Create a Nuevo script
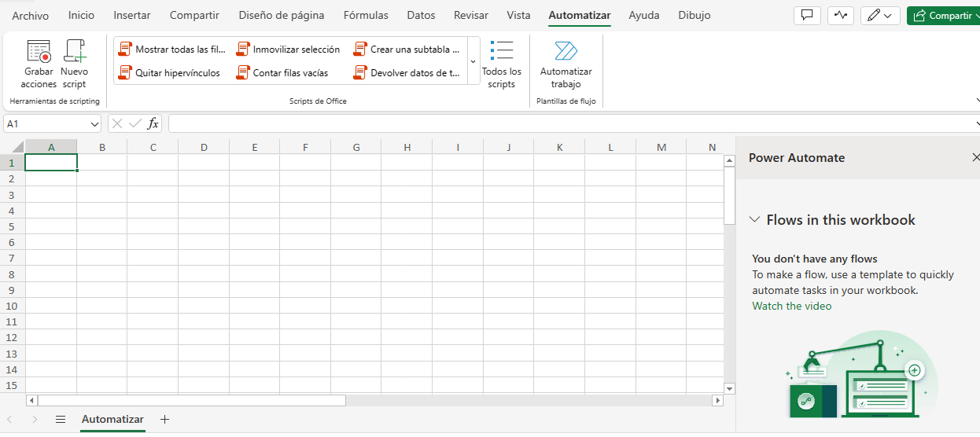Screen dimensions: 980x437 (x=75, y=64)
